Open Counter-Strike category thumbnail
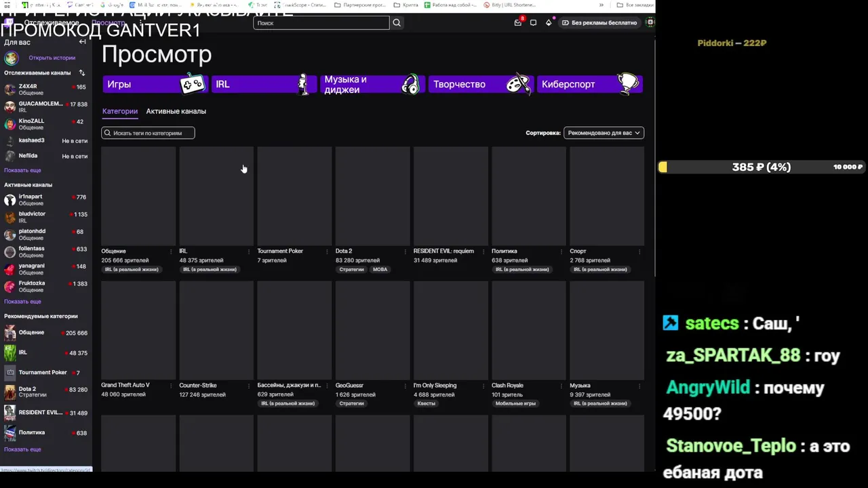Viewport: 868px width, 488px height. point(216,331)
